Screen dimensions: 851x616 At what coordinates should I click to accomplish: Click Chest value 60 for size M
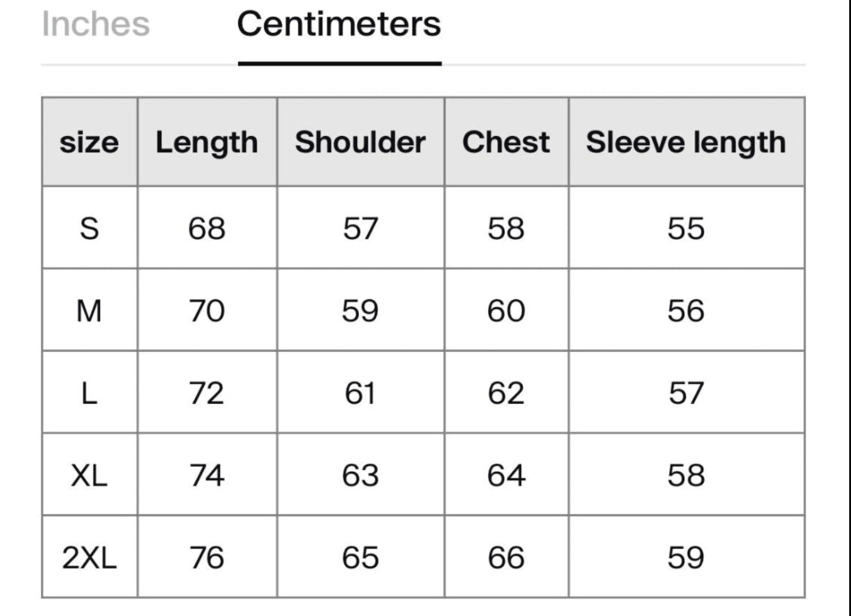tap(506, 311)
